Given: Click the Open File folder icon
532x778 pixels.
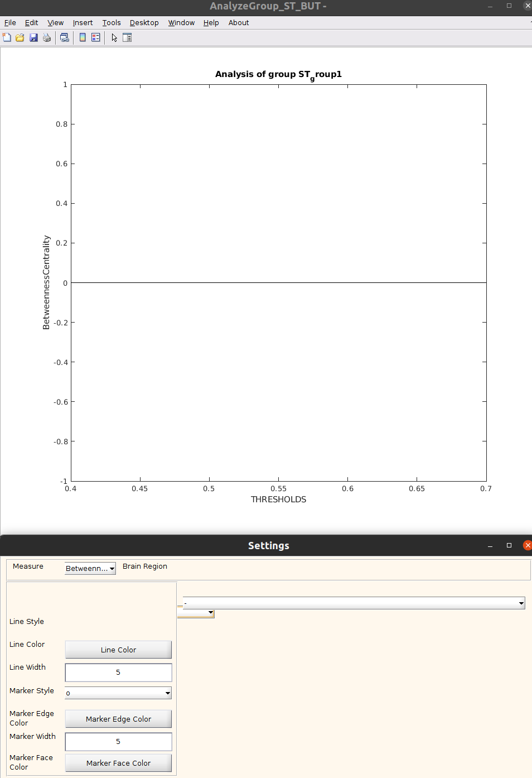Looking at the screenshot, I should [20, 37].
